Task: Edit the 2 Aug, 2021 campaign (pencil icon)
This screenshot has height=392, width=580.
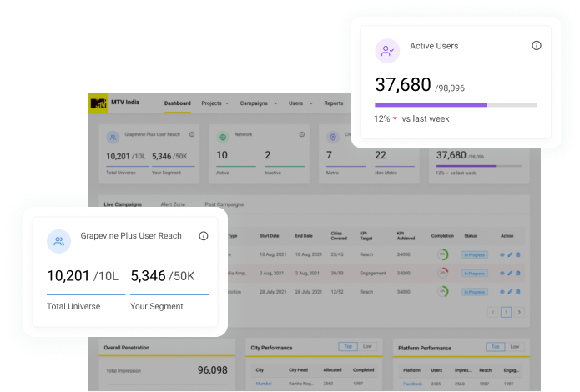Action: (x=510, y=274)
